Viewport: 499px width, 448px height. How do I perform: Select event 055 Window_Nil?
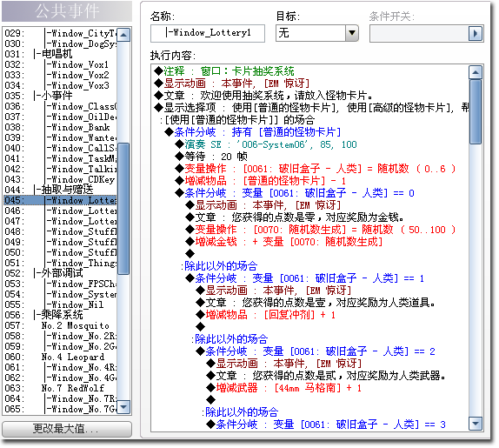[61, 304]
